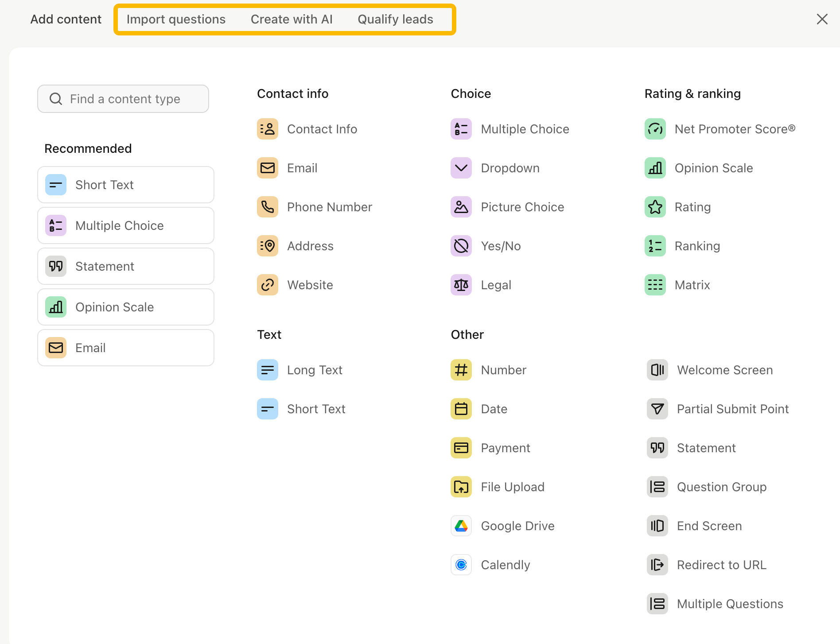This screenshot has height=644, width=840.
Task: Click the Welcome Screen icon
Action: pyautogui.click(x=657, y=370)
